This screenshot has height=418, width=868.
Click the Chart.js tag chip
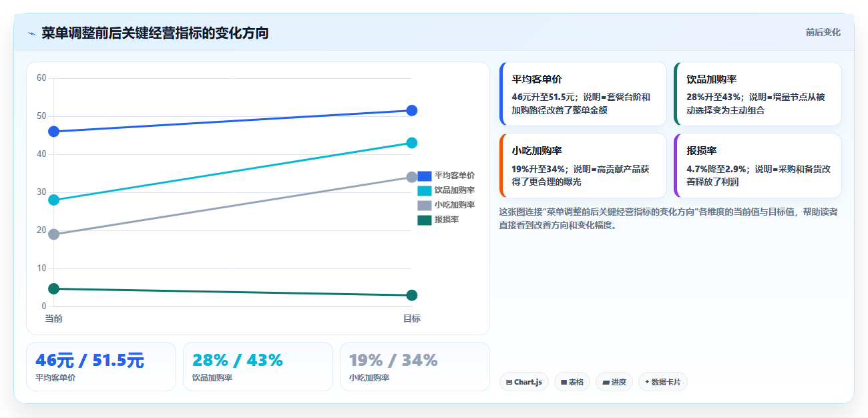[524, 382]
